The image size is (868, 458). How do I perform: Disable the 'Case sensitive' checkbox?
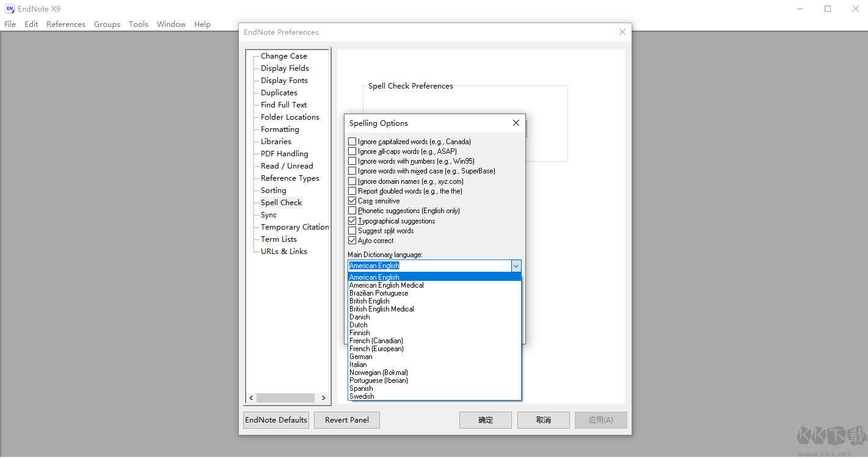352,200
